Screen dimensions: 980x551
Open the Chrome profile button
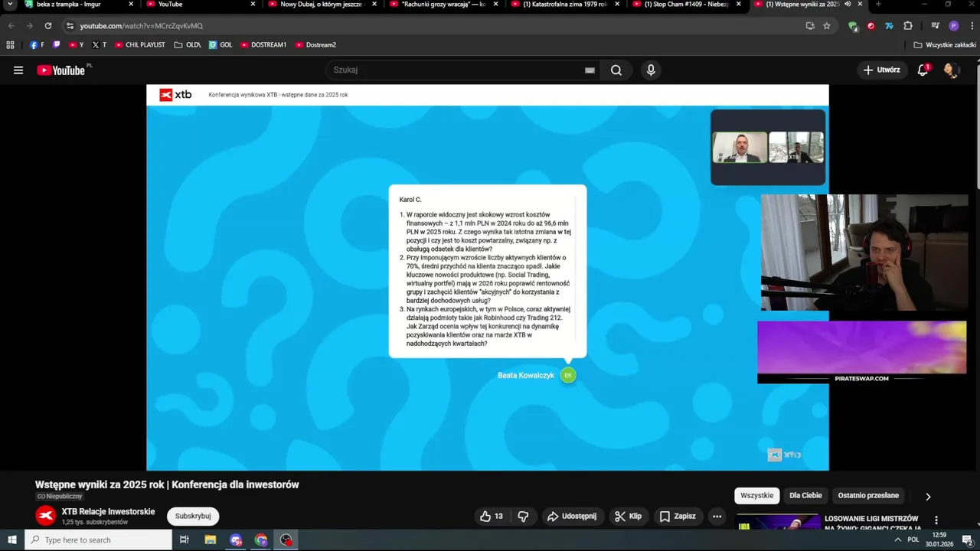(953, 26)
